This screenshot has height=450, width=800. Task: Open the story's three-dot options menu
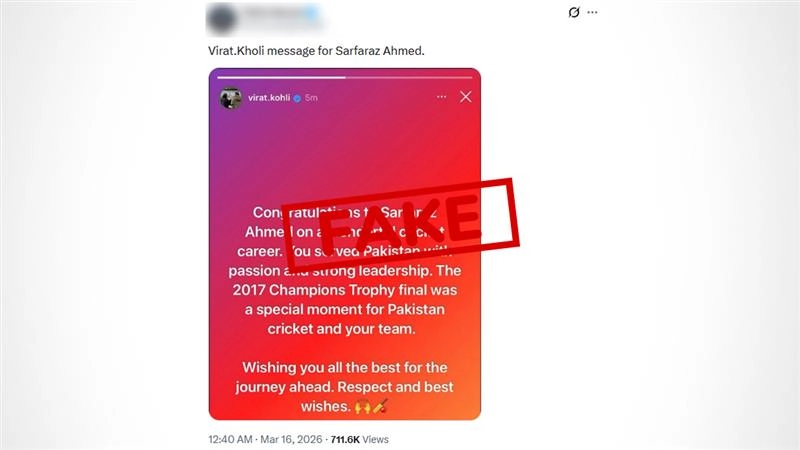pyautogui.click(x=441, y=97)
